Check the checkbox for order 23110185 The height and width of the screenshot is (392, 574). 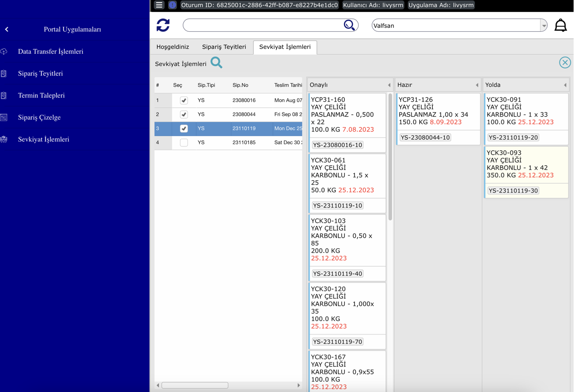tap(184, 143)
